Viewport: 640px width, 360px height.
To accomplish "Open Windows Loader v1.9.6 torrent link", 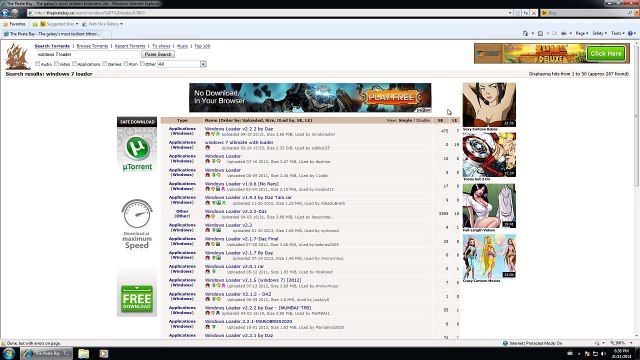I will [x=242, y=184].
